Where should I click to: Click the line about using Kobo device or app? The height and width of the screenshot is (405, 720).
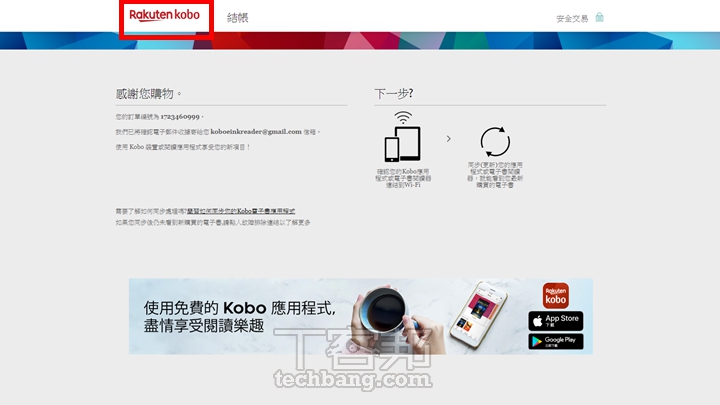tap(183, 147)
